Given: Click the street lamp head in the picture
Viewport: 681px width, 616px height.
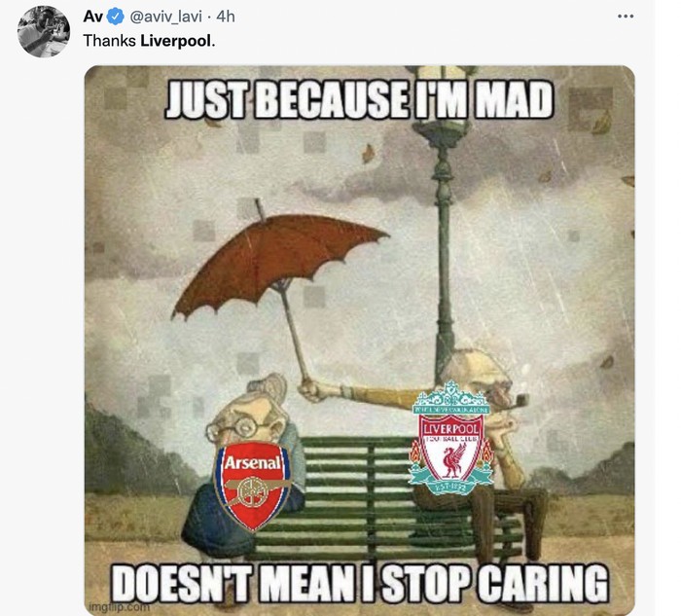Looking at the screenshot, I should (x=445, y=102).
